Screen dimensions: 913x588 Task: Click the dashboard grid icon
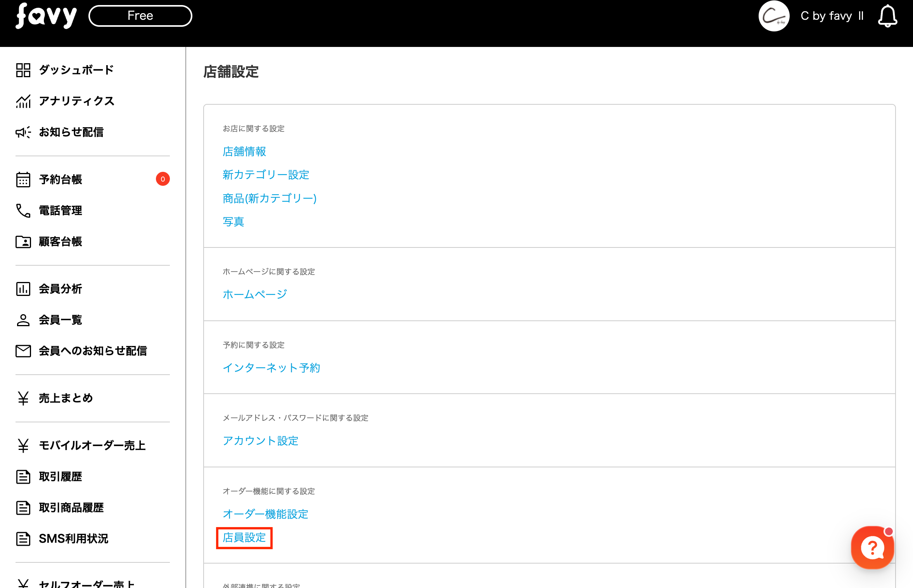[x=23, y=70]
